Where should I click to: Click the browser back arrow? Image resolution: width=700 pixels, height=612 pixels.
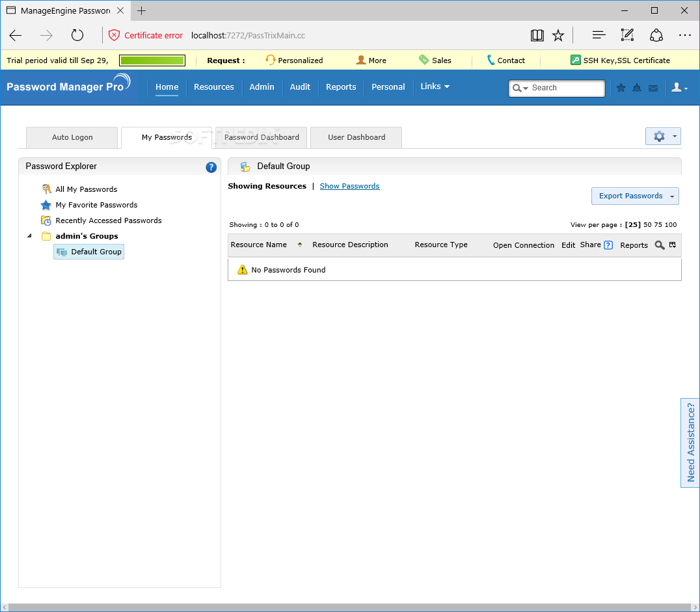tap(16, 35)
